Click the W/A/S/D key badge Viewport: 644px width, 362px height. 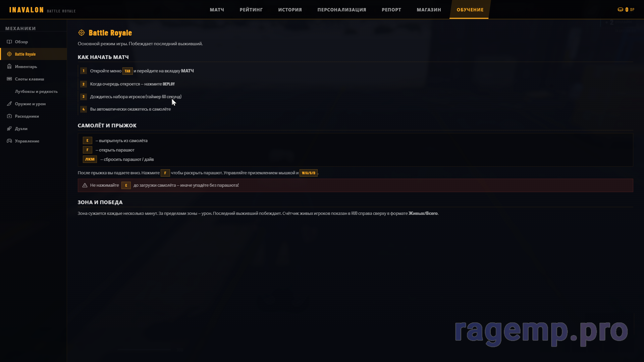[308, 173]
